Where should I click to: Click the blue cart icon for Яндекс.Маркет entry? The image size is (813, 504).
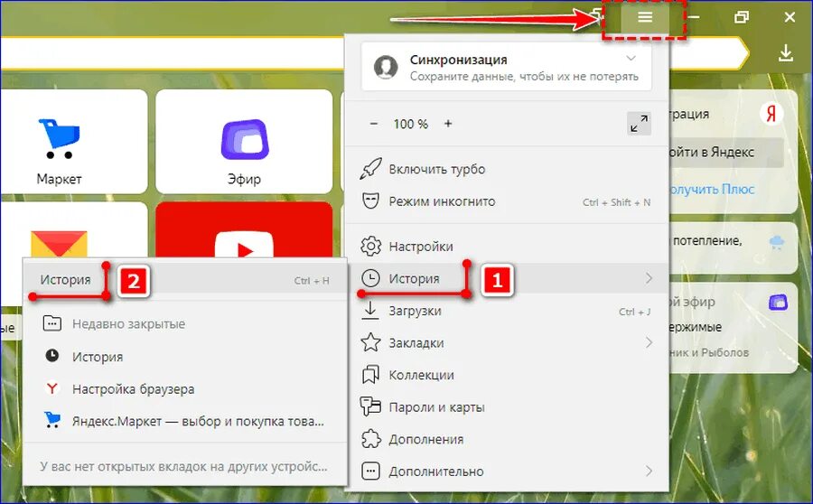click(x=51, y=420)
